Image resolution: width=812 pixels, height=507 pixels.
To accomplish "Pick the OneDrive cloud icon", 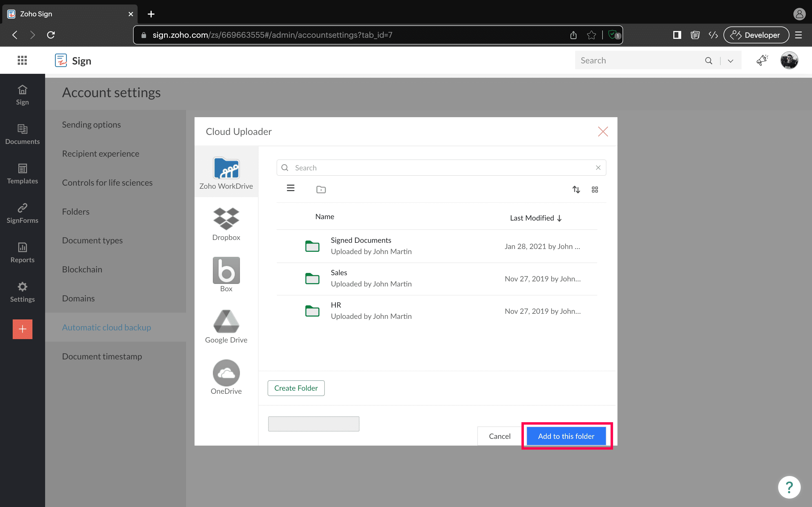I will point(226,373).
